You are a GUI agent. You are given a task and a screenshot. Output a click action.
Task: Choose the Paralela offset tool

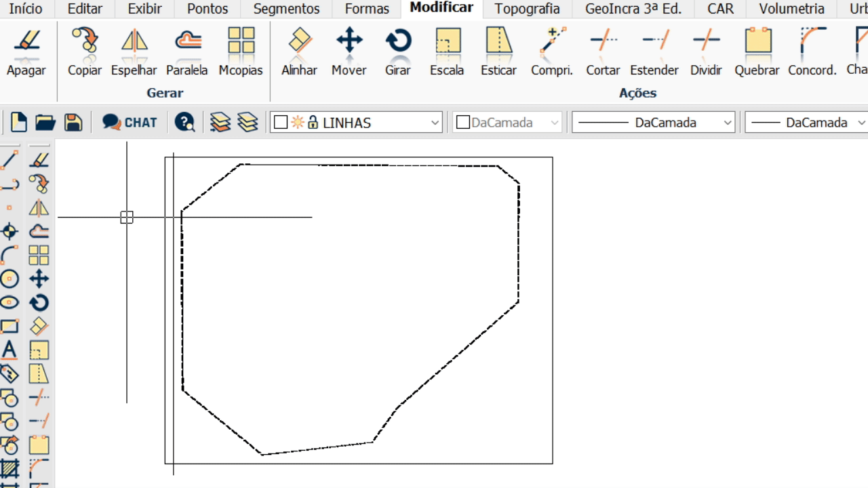click(x=187, y=52)
